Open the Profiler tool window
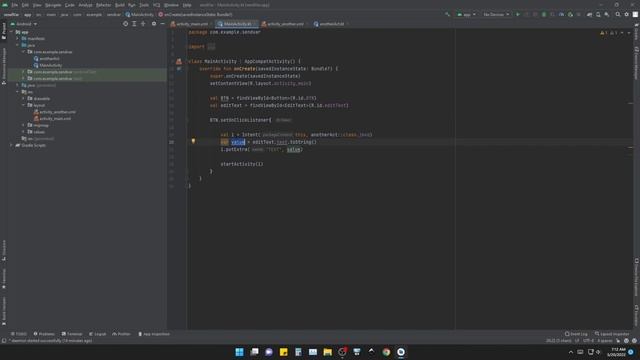640x360 pixels. tap(121, 334)
